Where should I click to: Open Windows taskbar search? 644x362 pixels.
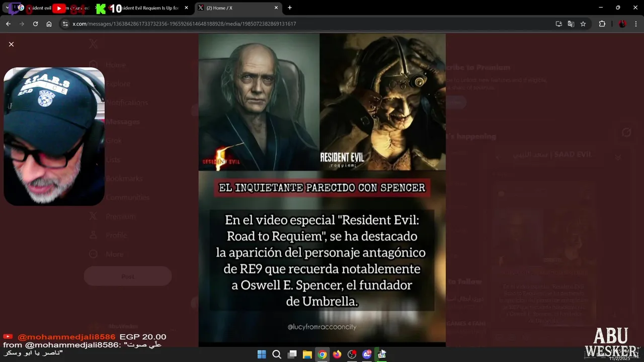[x=277, y=354]
